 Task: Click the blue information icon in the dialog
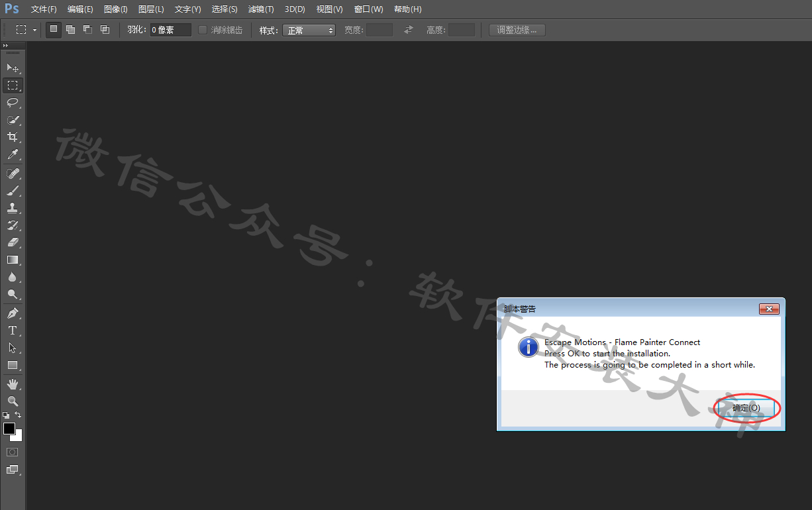[528, 347]
